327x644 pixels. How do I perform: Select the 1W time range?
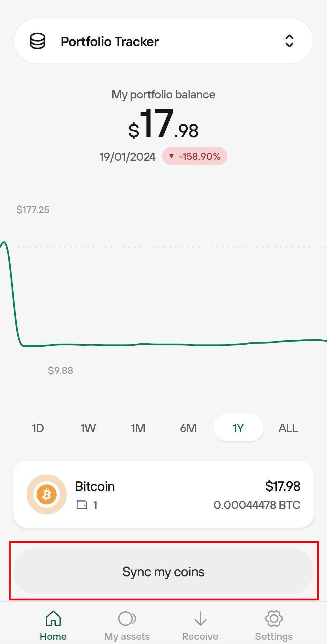coord(88,428)
